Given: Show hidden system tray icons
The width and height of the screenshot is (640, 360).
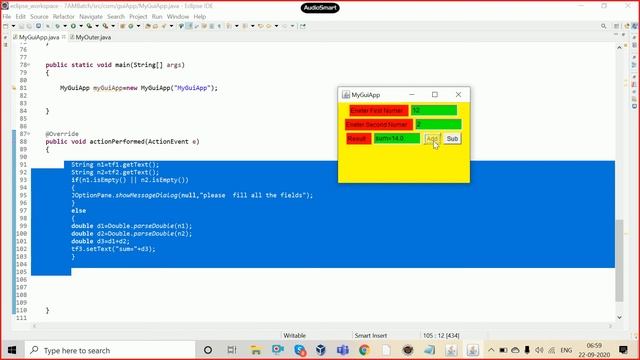Looking at the screenshot, I should (x=491, y=350).
